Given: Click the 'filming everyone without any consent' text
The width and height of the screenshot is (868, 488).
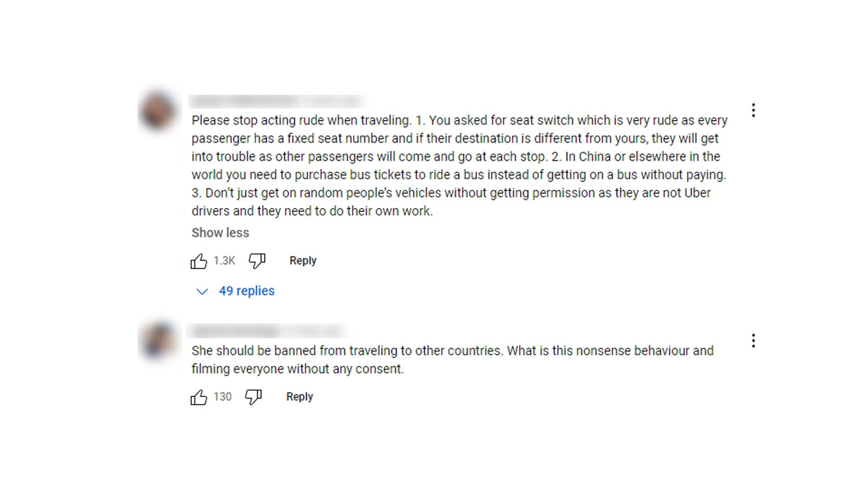Looking at the screenshot, I should pos(297,369).
